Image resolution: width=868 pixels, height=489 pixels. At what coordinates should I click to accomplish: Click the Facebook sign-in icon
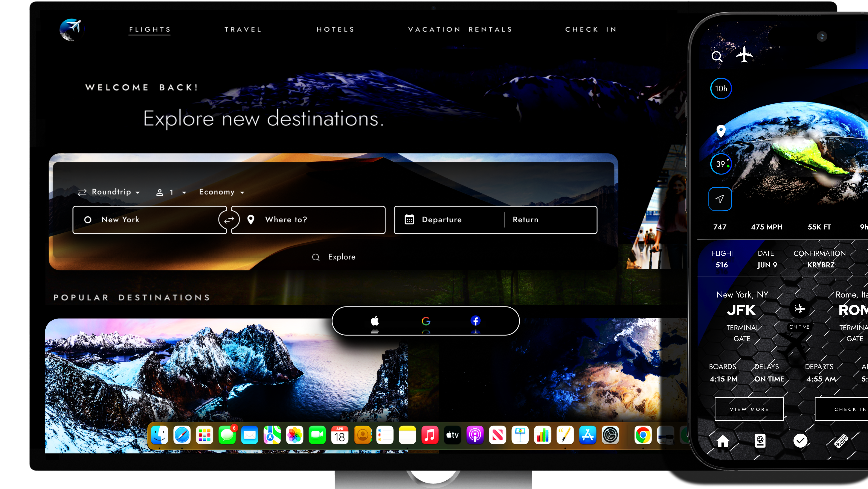[475, 321]
